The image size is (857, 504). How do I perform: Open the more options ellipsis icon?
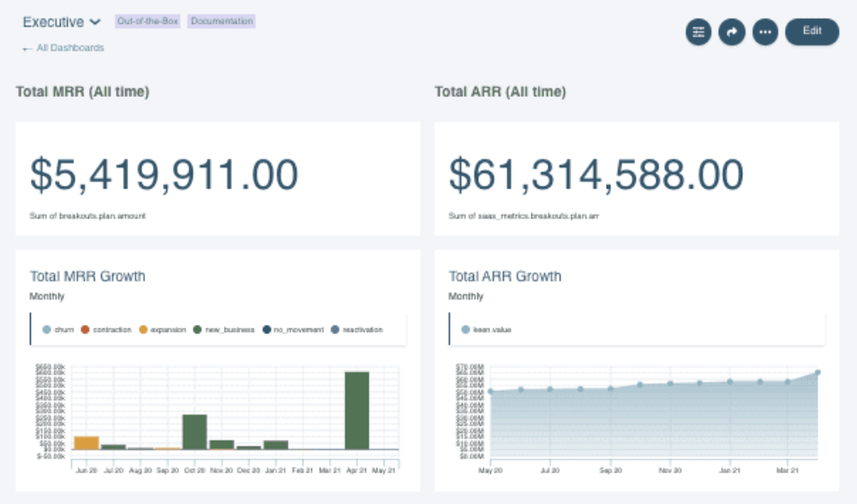pyautogui.click(x=765, y=32)
